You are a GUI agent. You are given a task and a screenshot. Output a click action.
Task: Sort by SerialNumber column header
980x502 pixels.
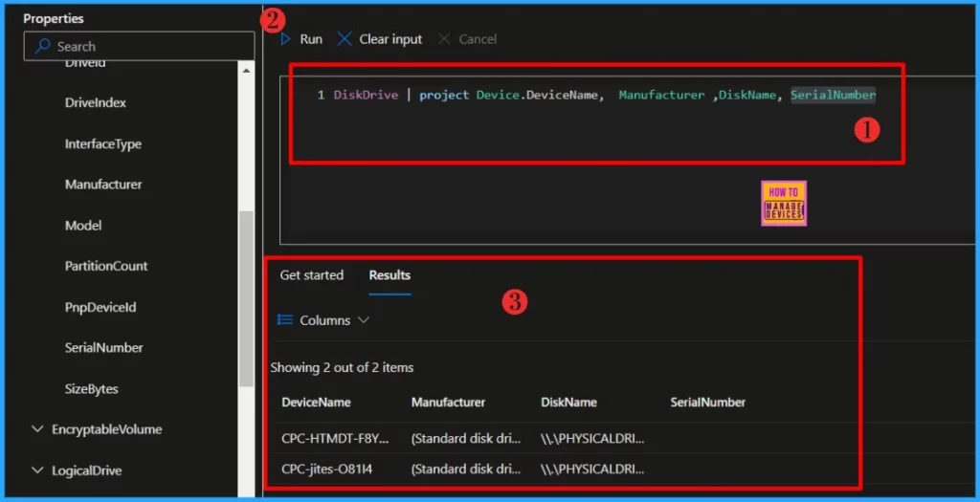coord(708,403)
